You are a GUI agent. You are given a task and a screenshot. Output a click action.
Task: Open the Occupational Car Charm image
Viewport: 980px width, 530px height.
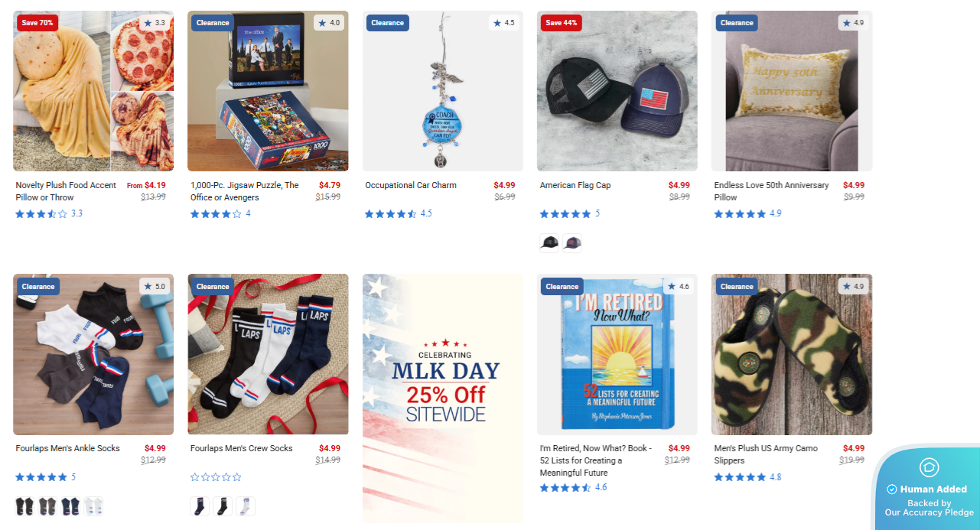point(443,91)
